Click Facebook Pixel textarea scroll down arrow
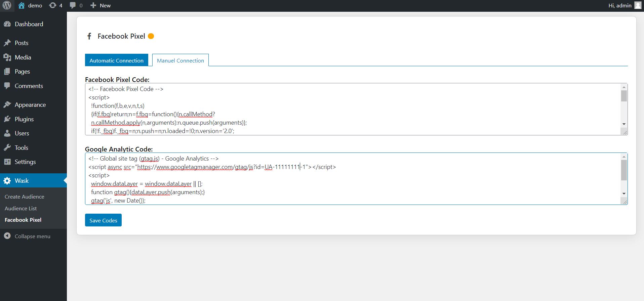 (624, 124)
